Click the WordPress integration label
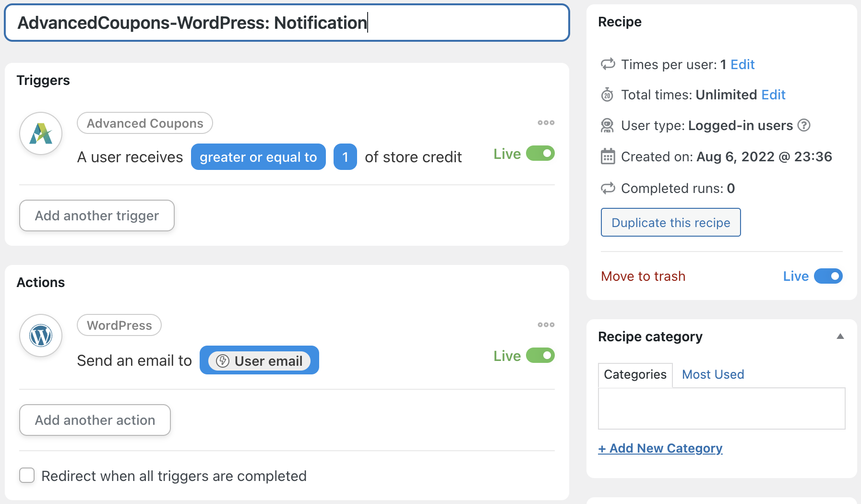 coord(119,325)
